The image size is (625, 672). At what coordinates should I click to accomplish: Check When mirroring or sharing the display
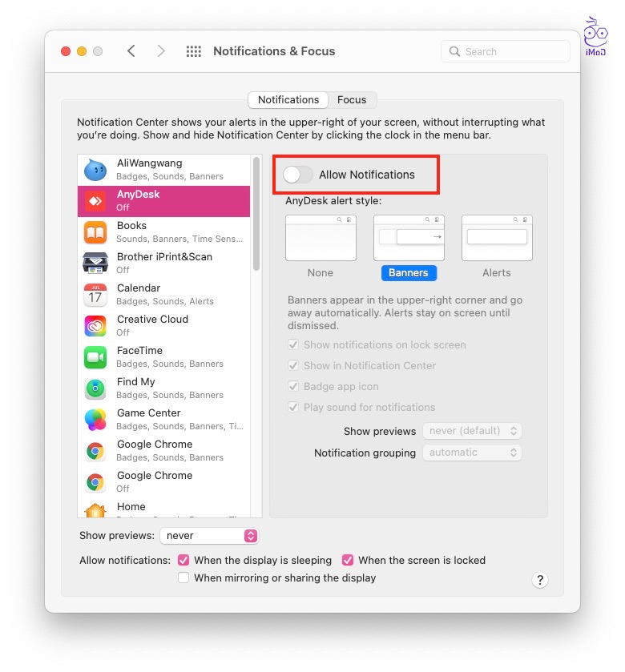click(x=183, y=577)
